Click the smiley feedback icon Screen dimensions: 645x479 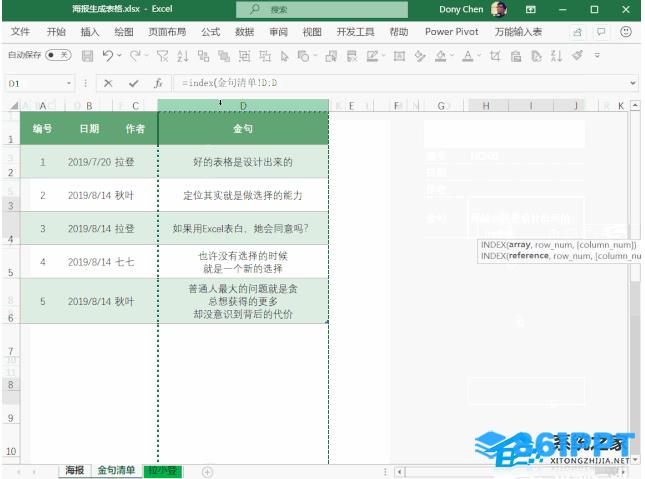pos(626,32)
